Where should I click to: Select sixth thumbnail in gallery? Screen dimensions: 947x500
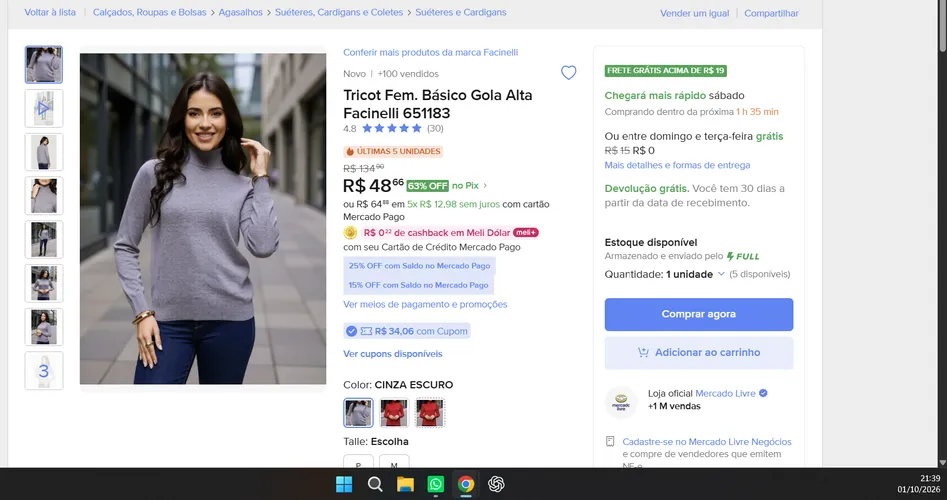click(43, 283)
